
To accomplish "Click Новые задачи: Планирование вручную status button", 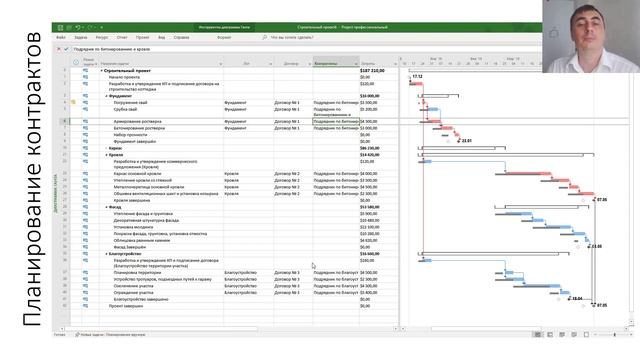I will (x=110, y=335).
